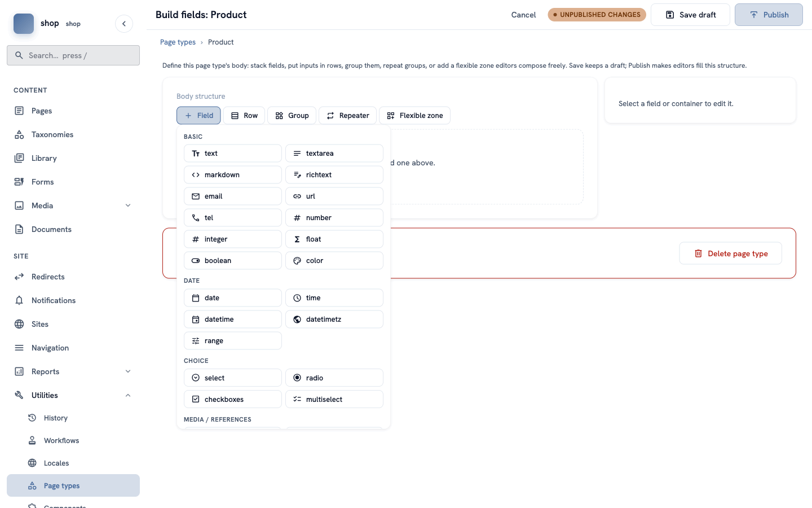Expand the Media section chevron
This screenshot has width=812, height=508.
pos(128,205)
